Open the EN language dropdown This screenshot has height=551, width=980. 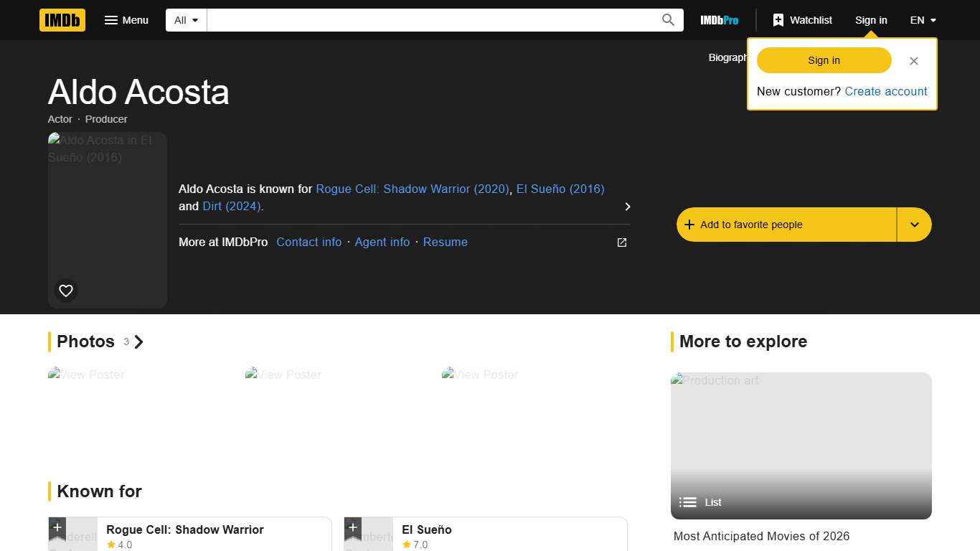coord(923,20)
